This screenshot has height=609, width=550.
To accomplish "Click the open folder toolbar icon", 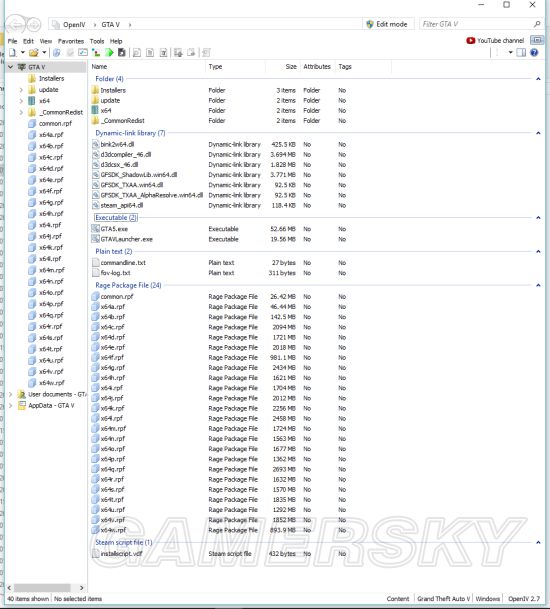I will point(34,52).
